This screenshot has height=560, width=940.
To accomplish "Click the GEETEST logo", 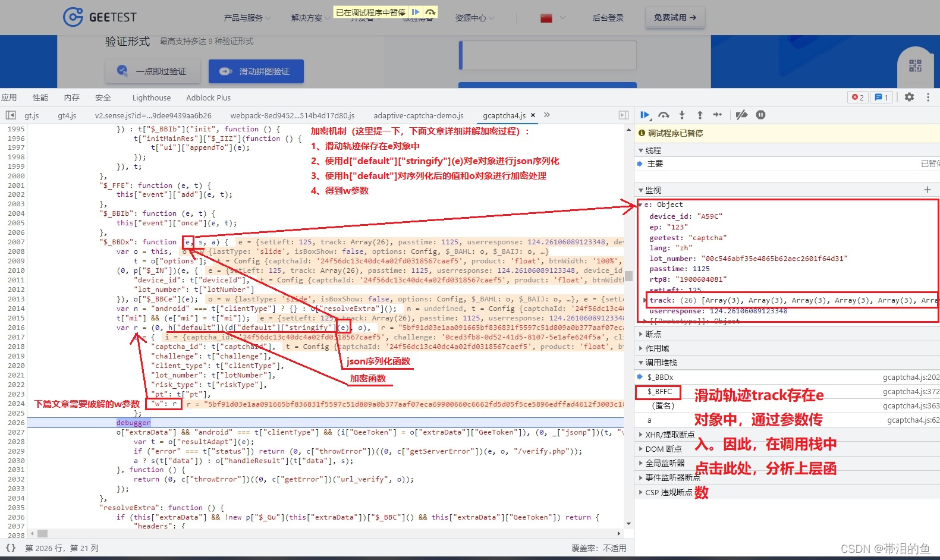I will [x=100, y=17].
